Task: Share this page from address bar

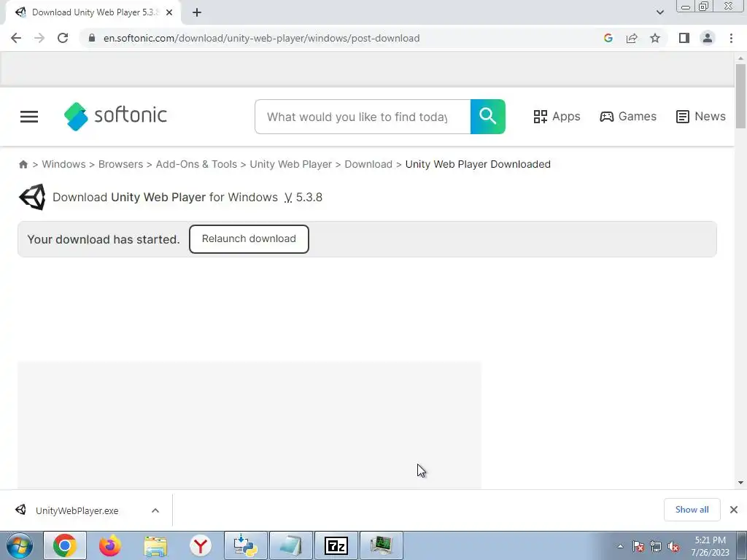Action: [632, 38]
